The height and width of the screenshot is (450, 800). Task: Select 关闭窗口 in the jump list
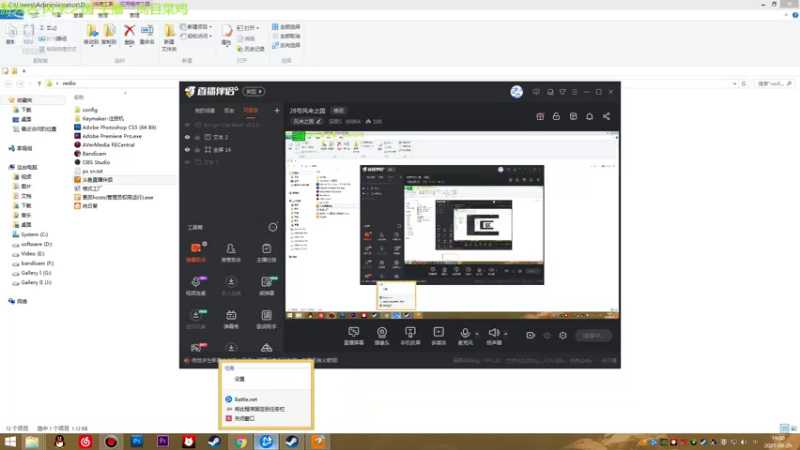coord(266,418)
